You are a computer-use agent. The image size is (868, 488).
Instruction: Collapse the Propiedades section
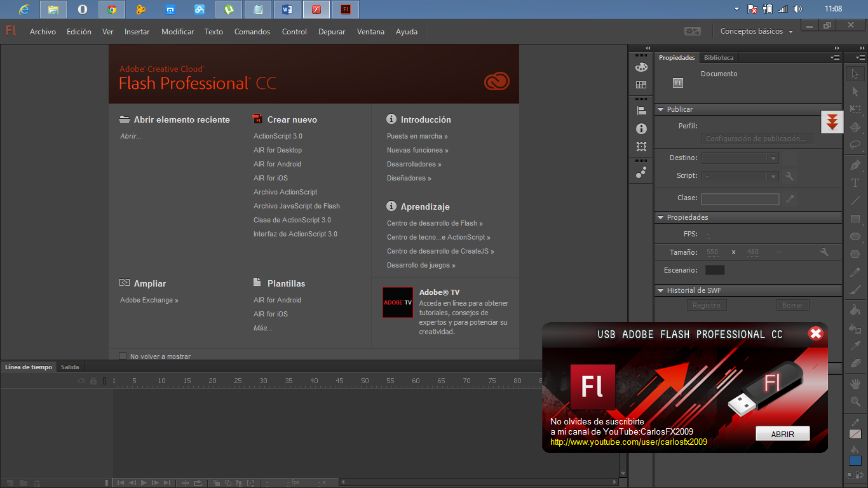tap(661, 217)
